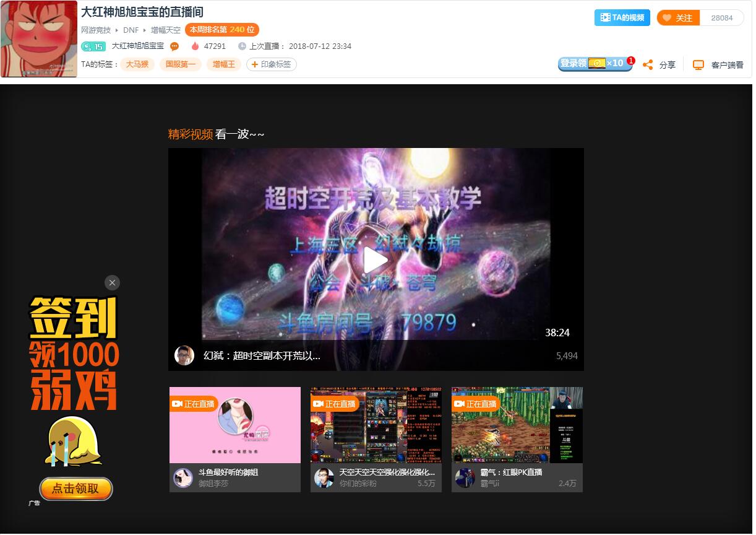Click the popularity number 47291
This screenshot has width=756, height=535.
[x=215, y=46]
